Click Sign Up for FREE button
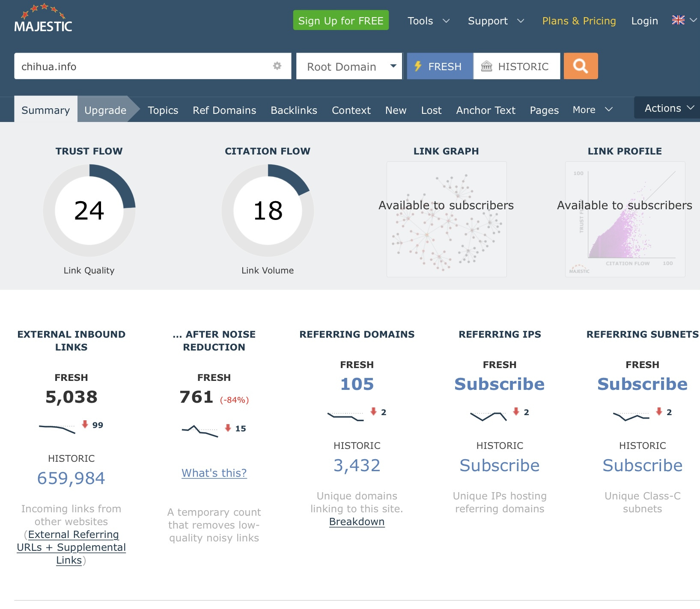 pos(341,20)
